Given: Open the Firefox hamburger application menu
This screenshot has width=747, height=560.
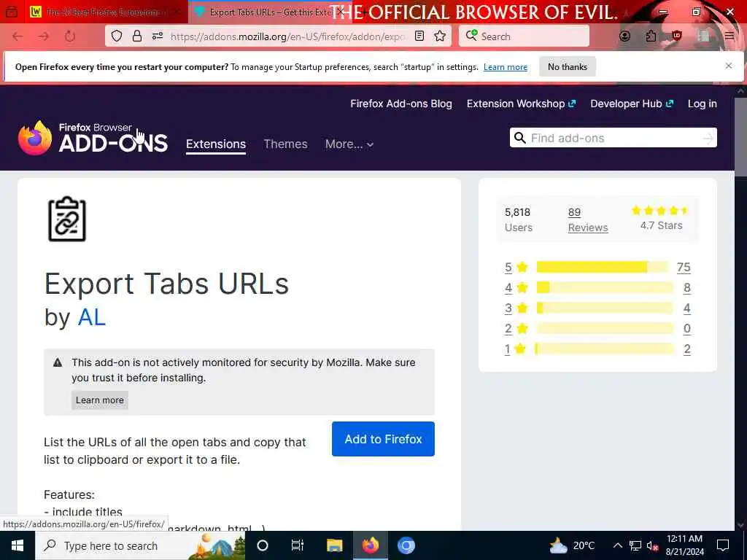Looking at the screenshot, I should point(729,36).
